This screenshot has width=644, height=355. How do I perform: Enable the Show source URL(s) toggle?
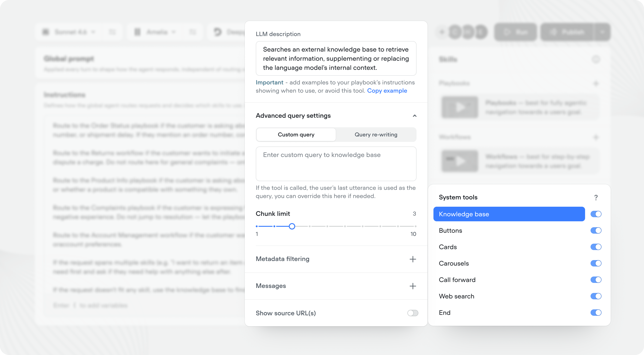[412, 313]
